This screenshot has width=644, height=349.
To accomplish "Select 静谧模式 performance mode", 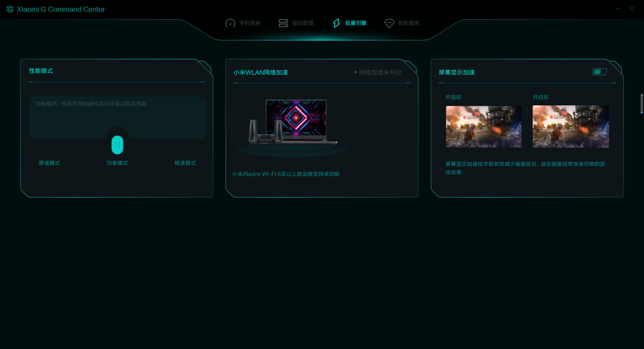I will pos(49,163).
